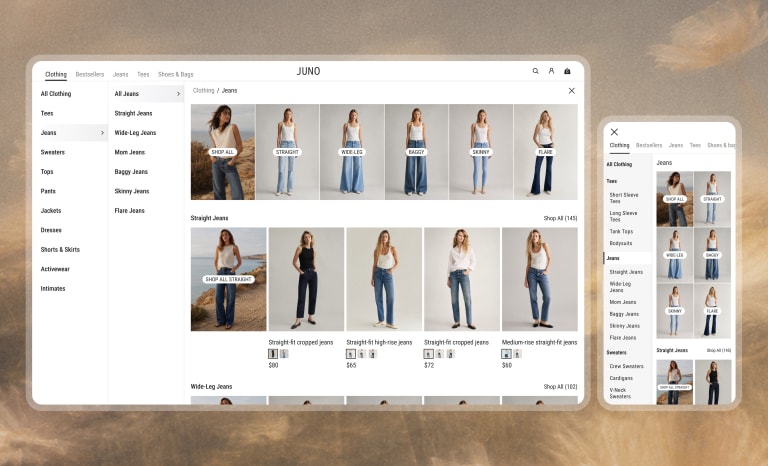This screenshot has height=466, width=768.
Task: Open desktop SKINNY style thumbnail
Action: tap(481, 152)
